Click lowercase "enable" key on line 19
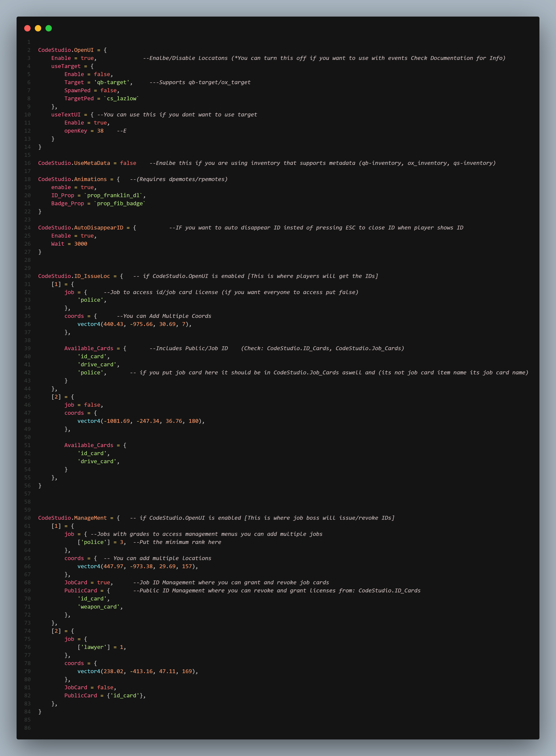 [x=61, y=188]
